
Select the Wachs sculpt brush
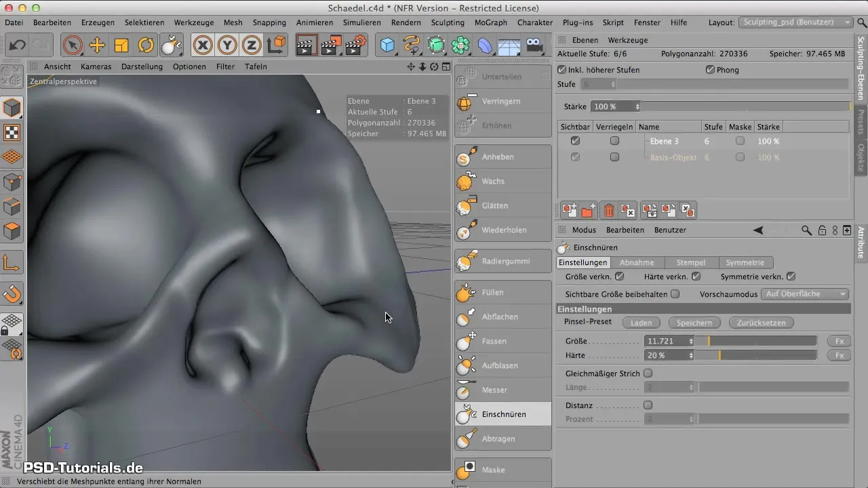503,181
